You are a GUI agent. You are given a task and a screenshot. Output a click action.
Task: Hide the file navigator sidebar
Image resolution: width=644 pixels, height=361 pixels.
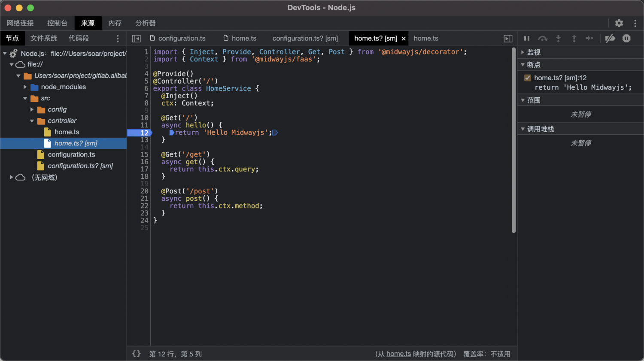(x=137, y=39)
